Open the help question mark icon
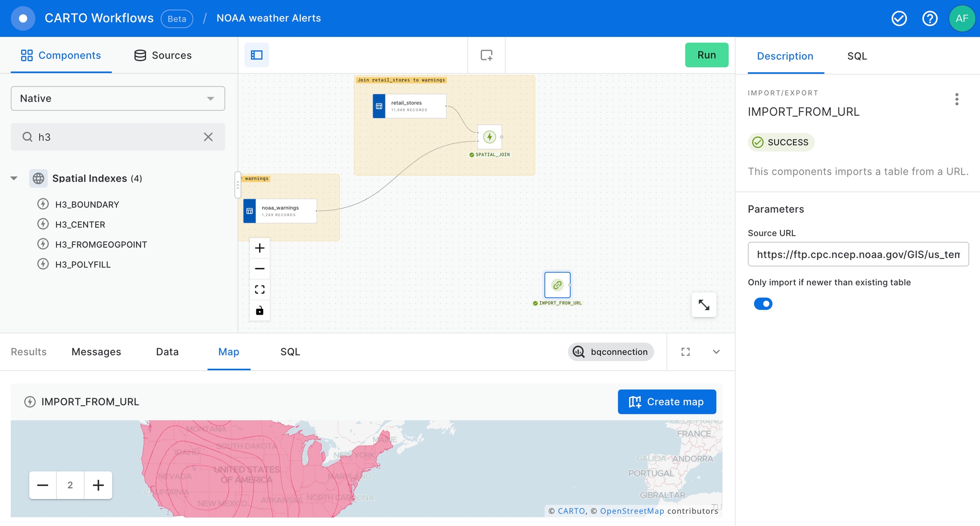 (x=930, y=18)
